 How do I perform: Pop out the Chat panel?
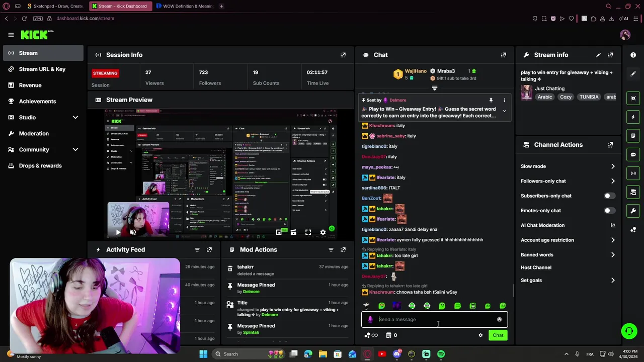[503, 55]
